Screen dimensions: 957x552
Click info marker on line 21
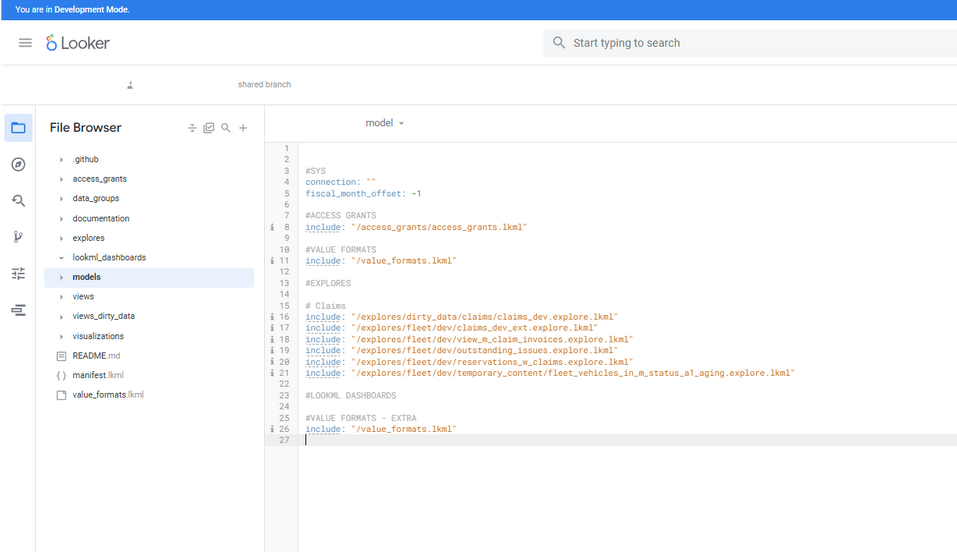[272, 373]
